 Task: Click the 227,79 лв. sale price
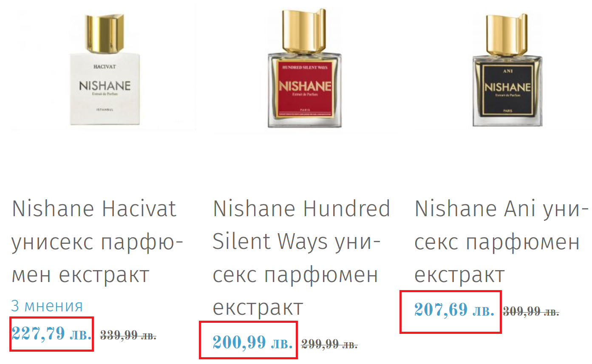click(x=52, y=334)
